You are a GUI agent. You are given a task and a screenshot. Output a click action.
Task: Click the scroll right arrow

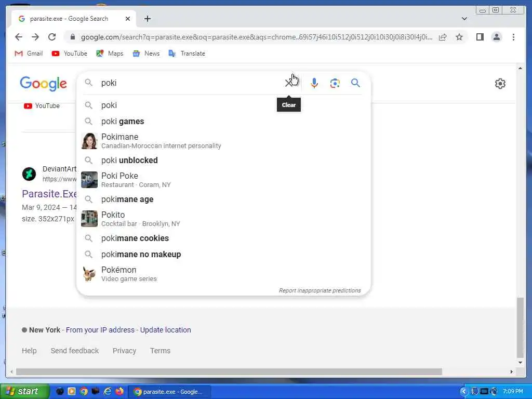pyautogui.click(x=512, y=372)
